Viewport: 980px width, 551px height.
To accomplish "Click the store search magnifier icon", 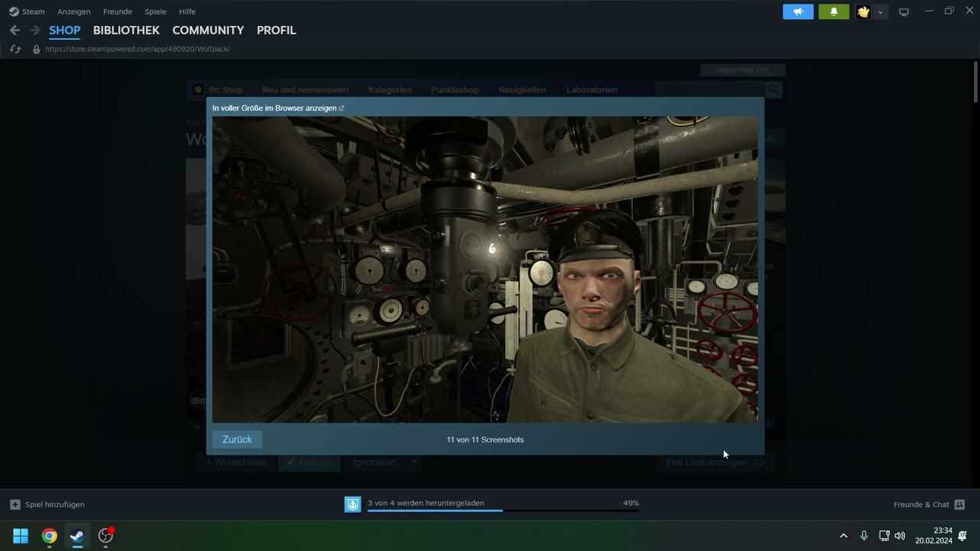I will [x=773, y=90].
